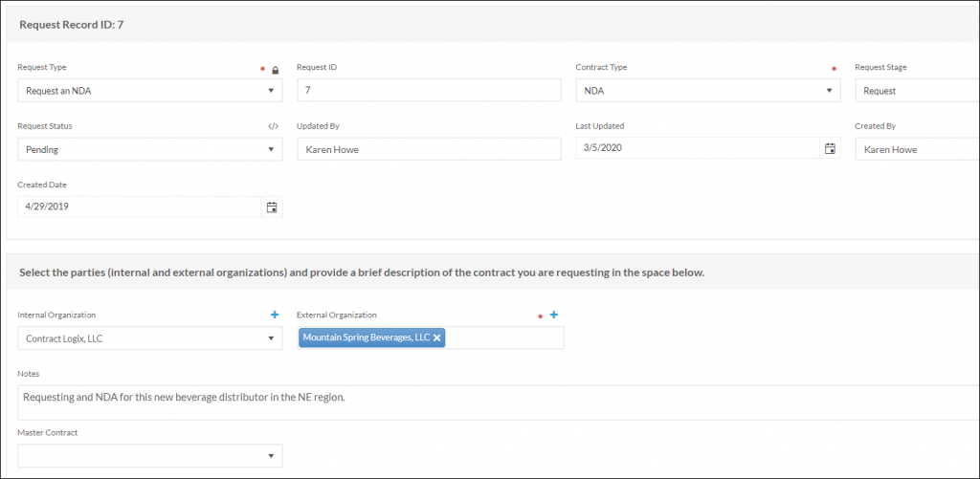Click inside the Notes text area
Image resolution: width=980 pixels, height=479 pixels.
498,403
